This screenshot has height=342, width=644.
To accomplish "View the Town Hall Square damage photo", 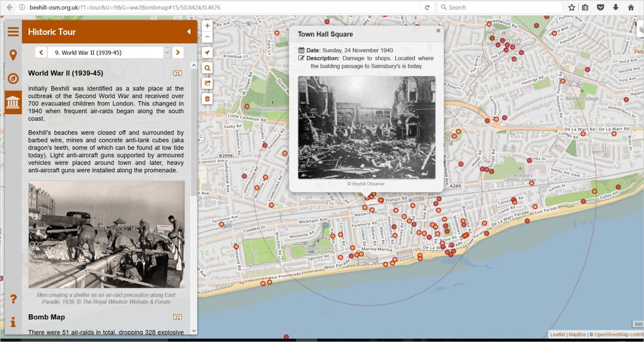I will click(367, 127).
